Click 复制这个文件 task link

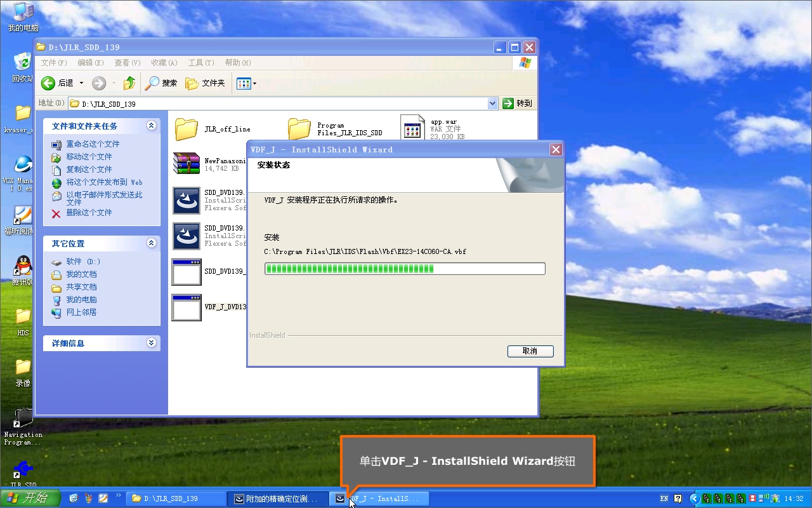(89, 170)
